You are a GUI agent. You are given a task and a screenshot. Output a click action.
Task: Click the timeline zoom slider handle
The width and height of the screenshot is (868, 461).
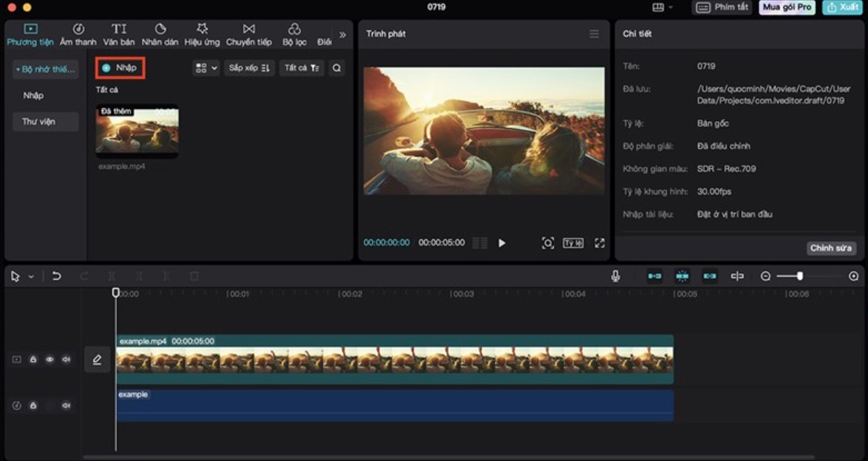point(800,276)
